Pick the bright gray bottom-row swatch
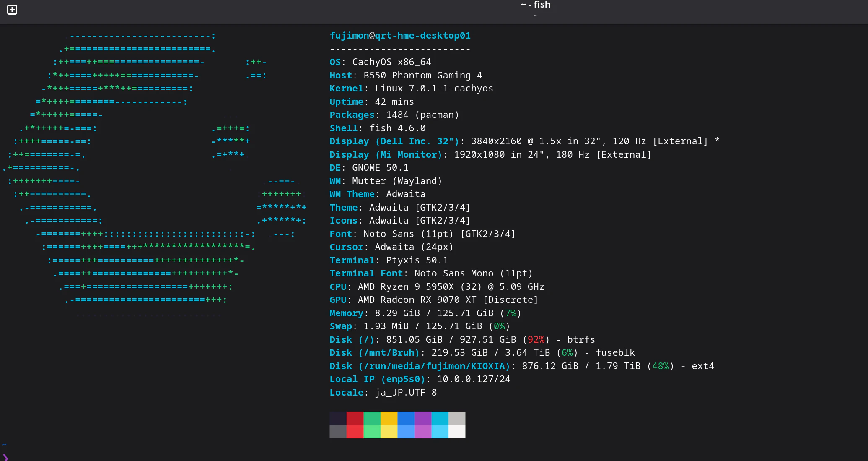The image size is (868, 461). point(338,432)
